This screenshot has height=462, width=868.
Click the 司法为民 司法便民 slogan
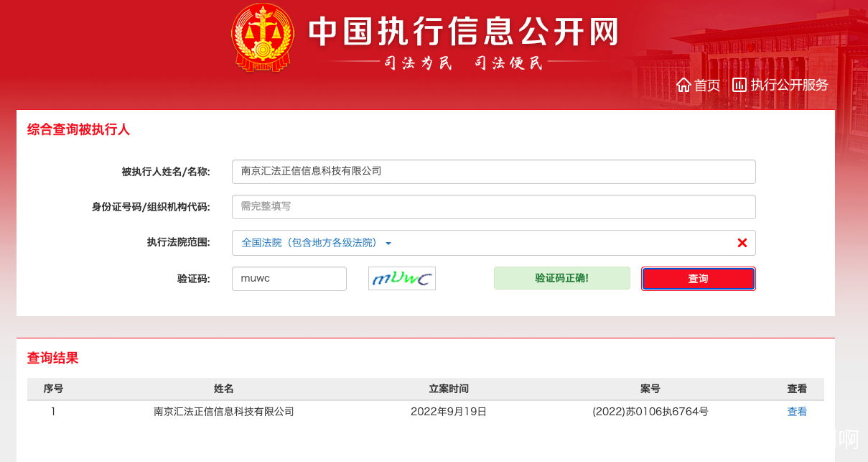pyautogui.click(x=464, y=63)
